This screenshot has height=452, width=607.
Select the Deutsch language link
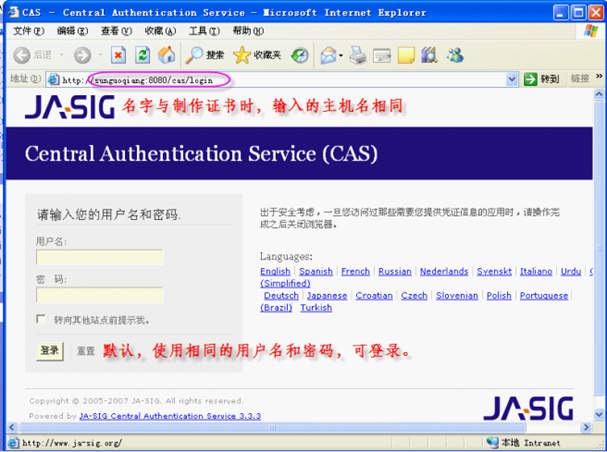[x=281, y=296]
